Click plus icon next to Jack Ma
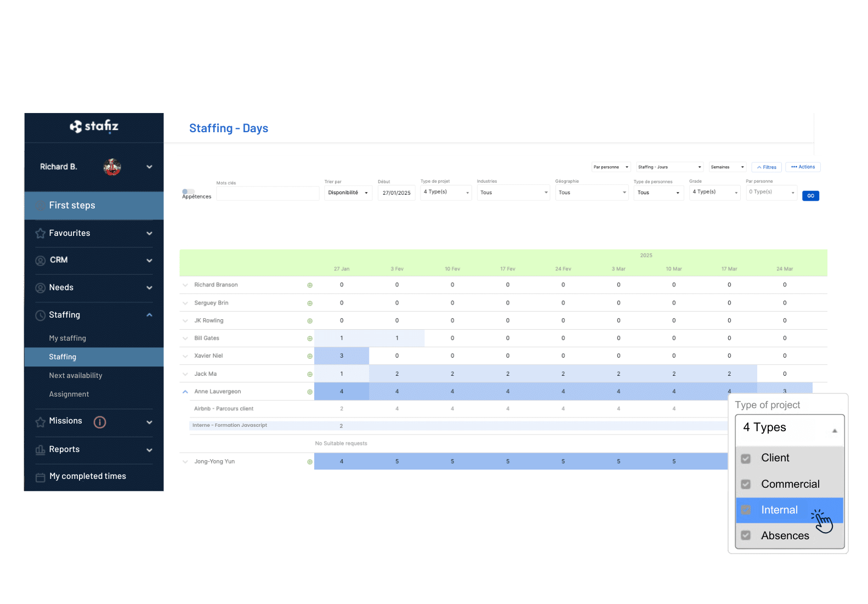 coord(310,374)
